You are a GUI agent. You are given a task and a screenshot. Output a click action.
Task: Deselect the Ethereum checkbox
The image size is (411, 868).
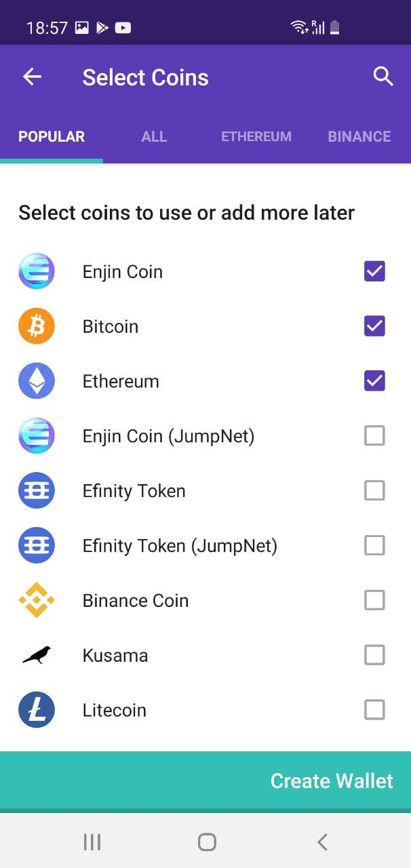click(374, 381)
